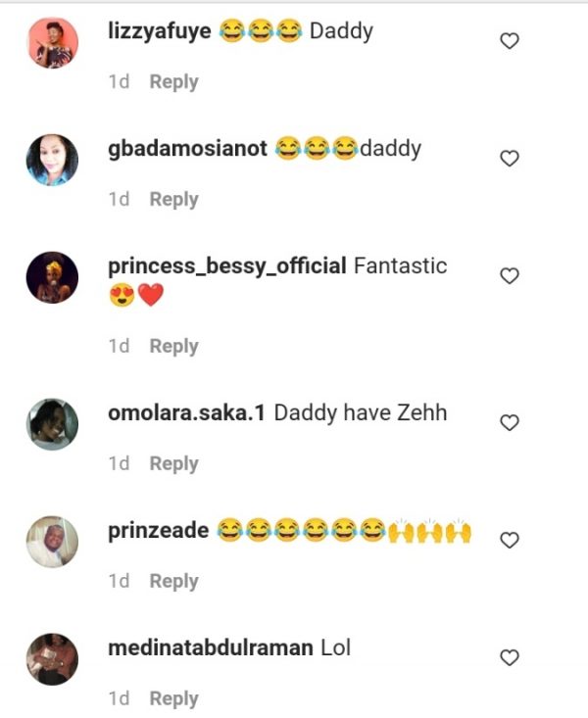Tap heart icon beside prinzeade's comment
The width and height of the screenshot is (588, 718).
[509, 541]
